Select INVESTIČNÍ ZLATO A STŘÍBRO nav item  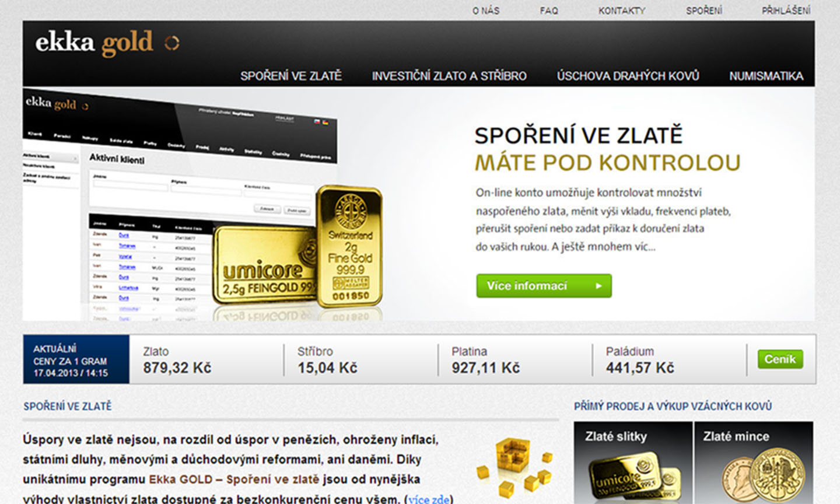tap(449, 76)
